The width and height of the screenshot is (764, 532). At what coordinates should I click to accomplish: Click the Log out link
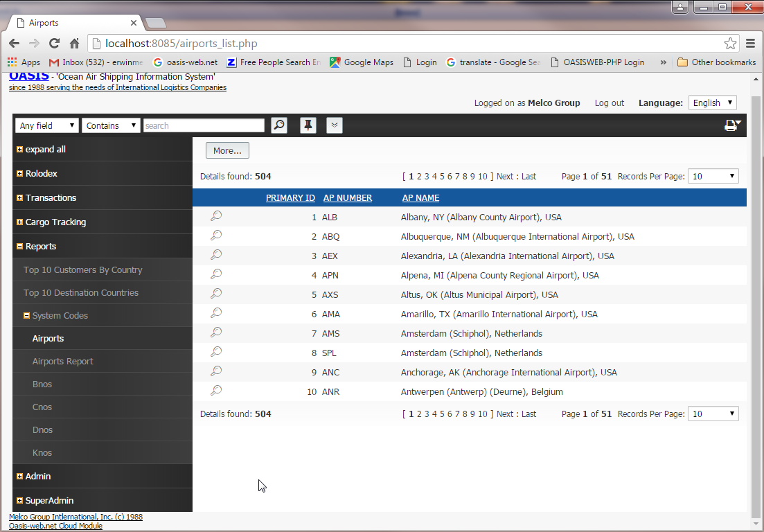pyautogui.click(x=609, y=103)
